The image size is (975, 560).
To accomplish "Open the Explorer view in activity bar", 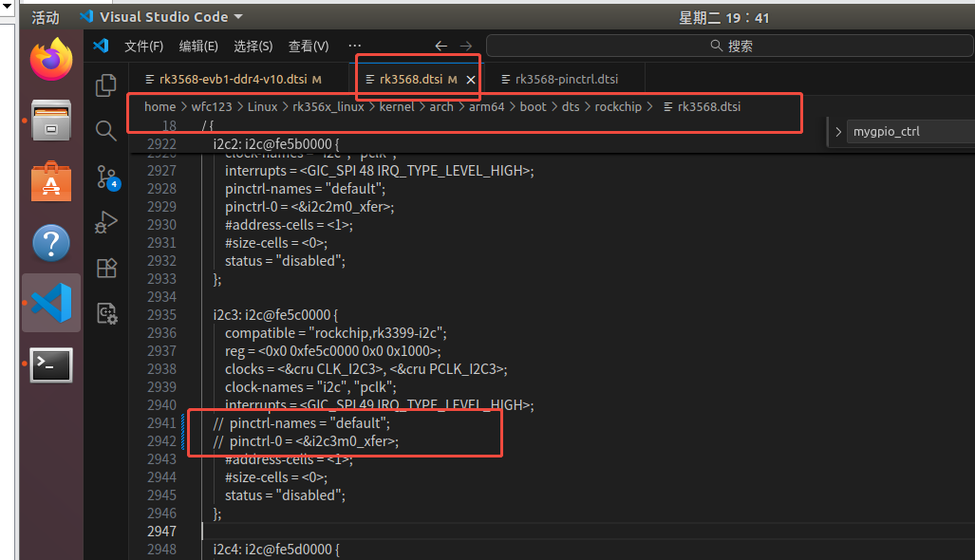I will [106, 85].
